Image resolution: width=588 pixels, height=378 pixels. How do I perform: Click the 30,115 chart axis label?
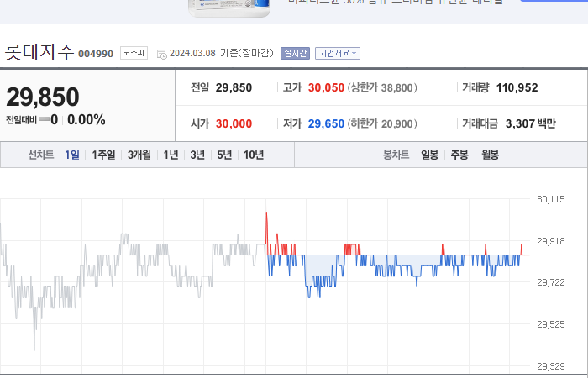[551, 199]
